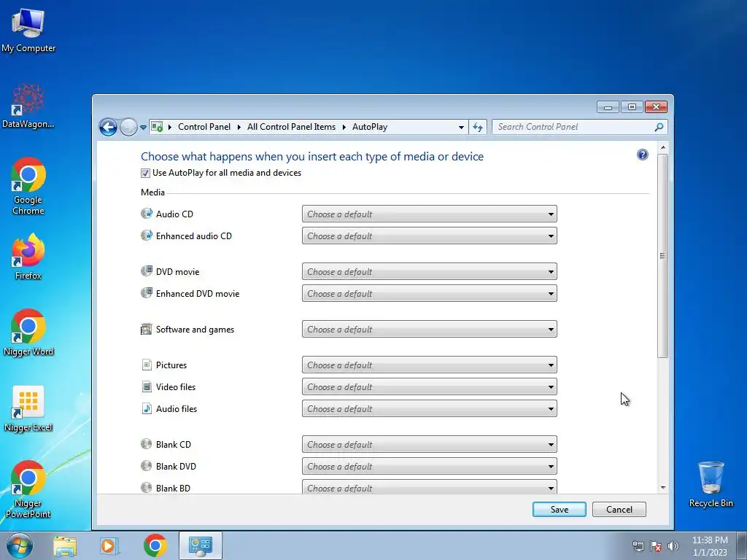Click the greyed Forward arrow button
The image size is (747, 560).
(128, 127)
